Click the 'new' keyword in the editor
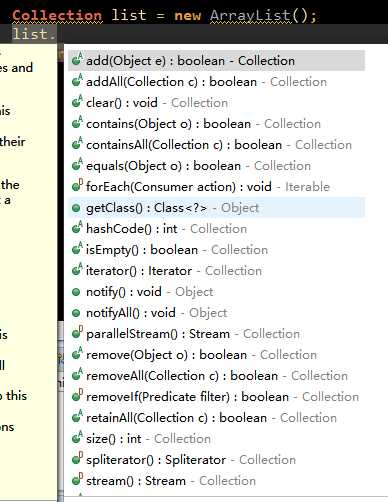Image resolution: width=388 pixels, height=502 pixels. tap(188, 16)
